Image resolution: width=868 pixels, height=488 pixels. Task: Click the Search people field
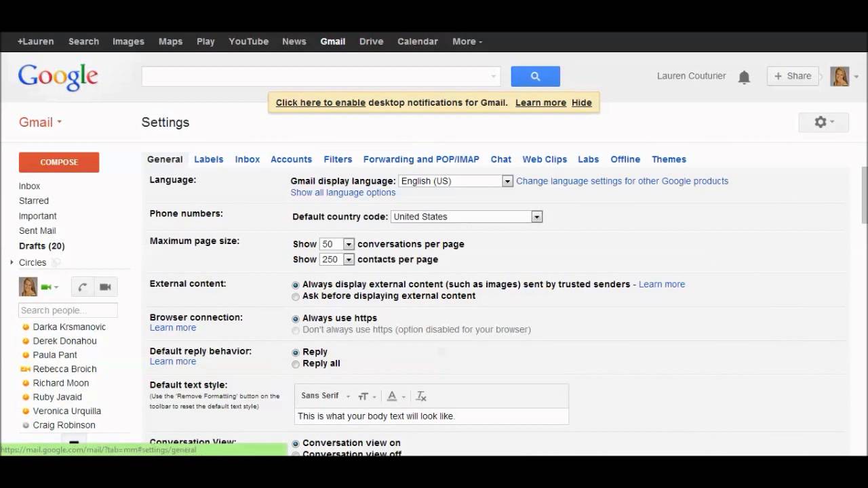tap(68, 310)
